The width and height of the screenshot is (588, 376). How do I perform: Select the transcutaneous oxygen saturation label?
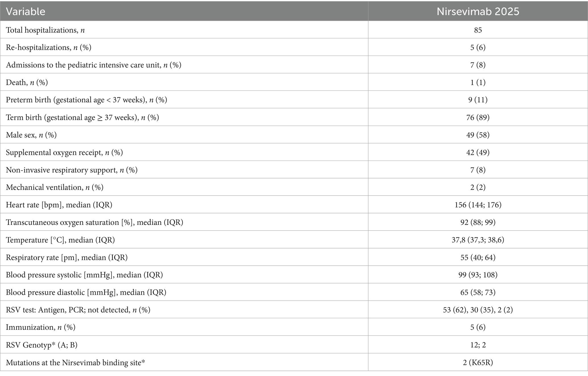point(94,222)
